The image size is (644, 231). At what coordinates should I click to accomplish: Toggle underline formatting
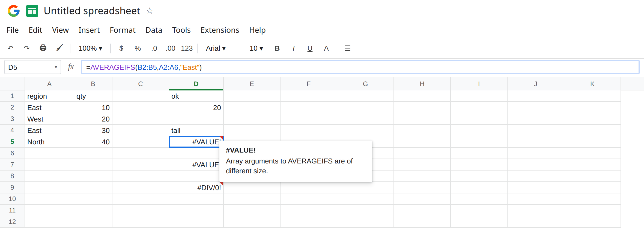(x=310, y=48)
